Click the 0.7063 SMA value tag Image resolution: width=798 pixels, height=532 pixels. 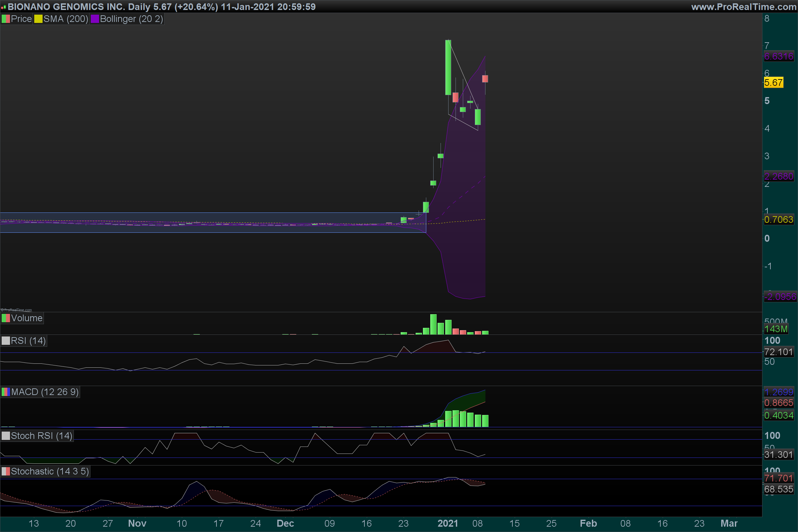coord(778,219)
